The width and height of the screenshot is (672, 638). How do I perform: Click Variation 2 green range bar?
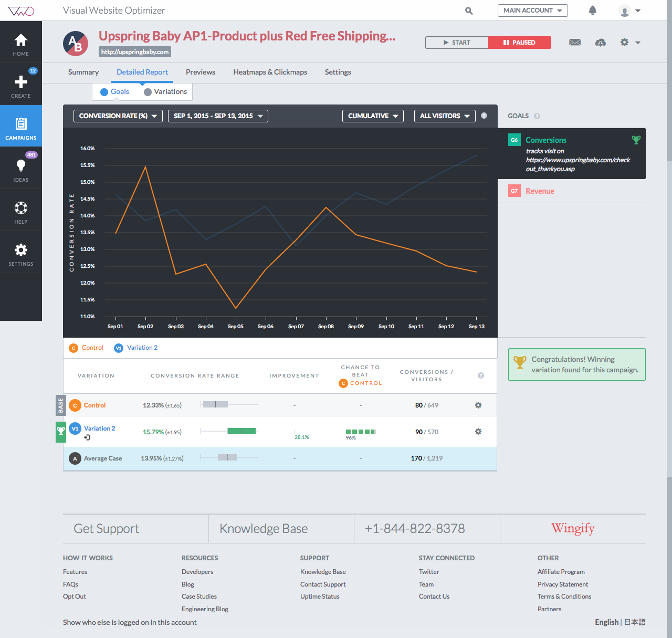241,431
